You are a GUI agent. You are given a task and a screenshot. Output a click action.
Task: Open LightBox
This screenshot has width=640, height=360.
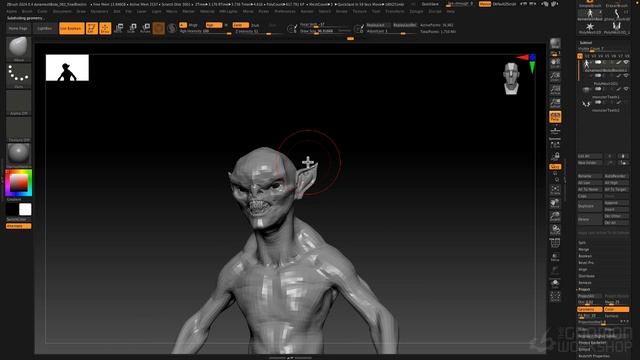pyautogui.click(x=44, y=29)
